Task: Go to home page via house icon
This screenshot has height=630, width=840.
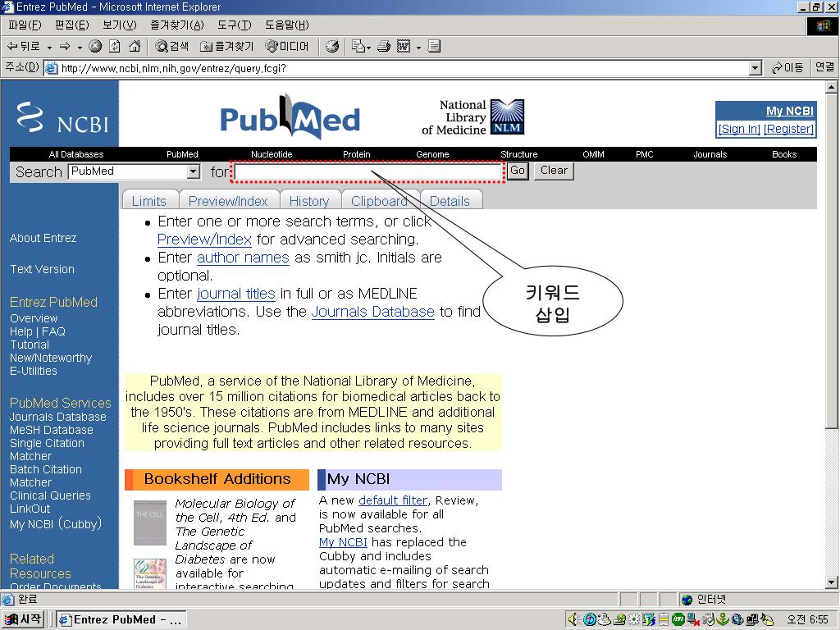Action: tap(135, 47)
